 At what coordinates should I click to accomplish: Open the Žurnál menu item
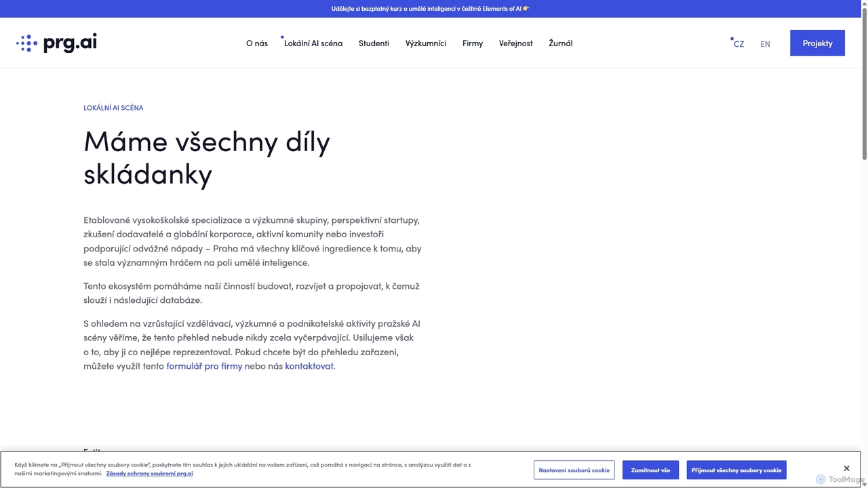[x=561, y=43]
